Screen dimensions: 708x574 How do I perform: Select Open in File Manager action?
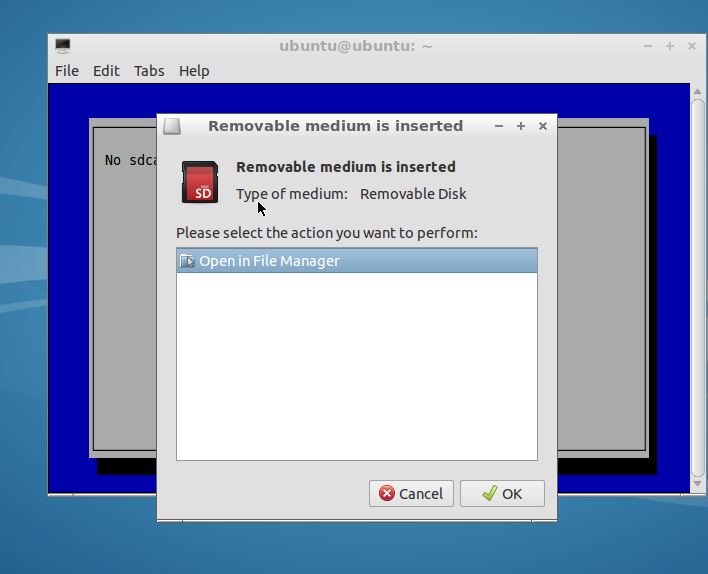coord(357,261)
